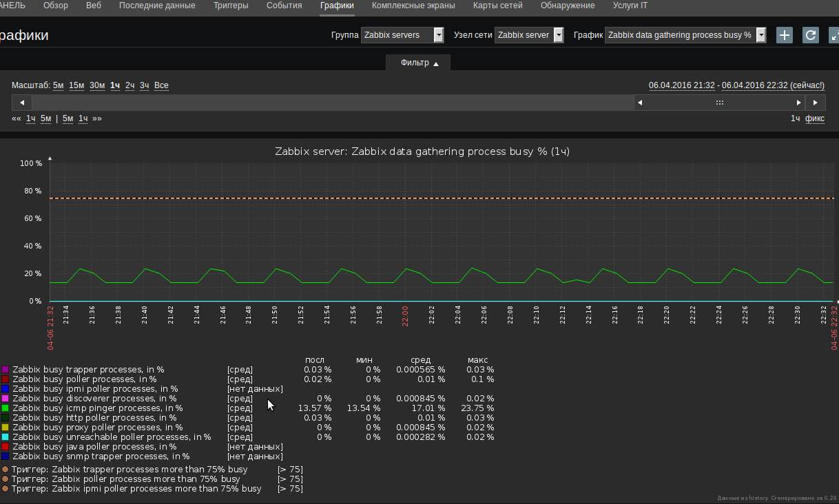Toggle the 'фикс' fixed period mode
This screenshot has height=504, width=839.
pyautogui.click(x=815, y=118)
